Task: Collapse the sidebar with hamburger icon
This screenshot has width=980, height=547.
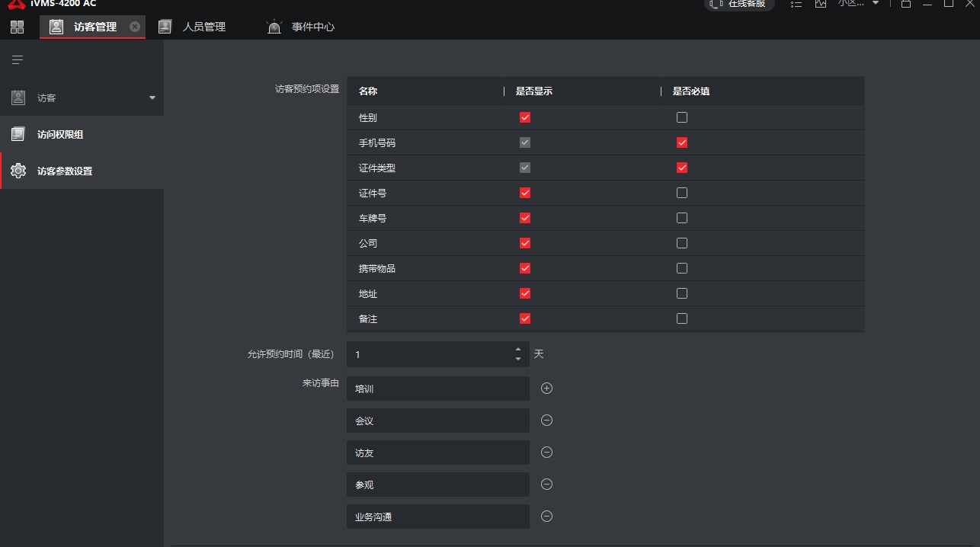Action: point(18,59)
